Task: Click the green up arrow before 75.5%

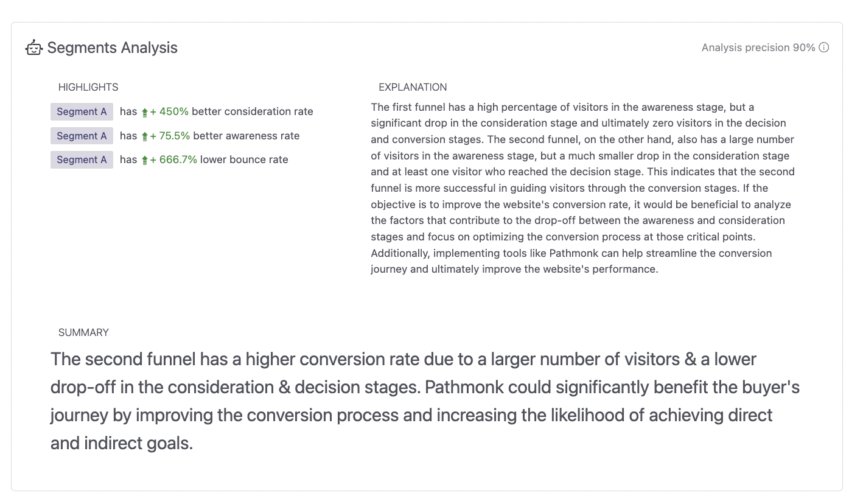Action: [145, 136]
